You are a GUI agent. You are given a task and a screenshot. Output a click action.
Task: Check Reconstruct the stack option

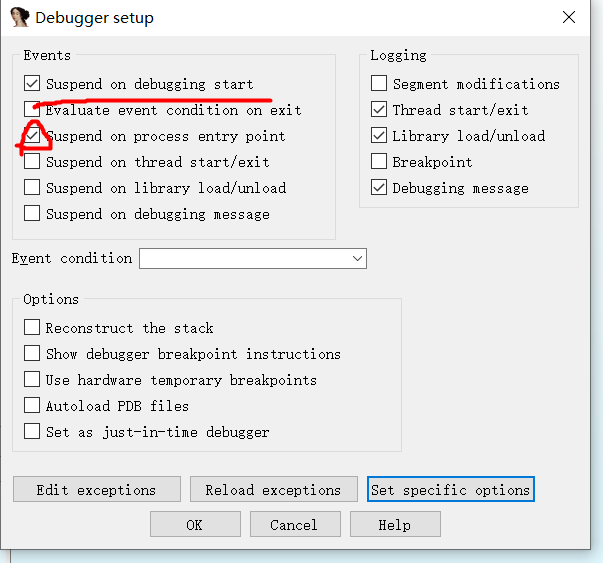click(32, 327)
